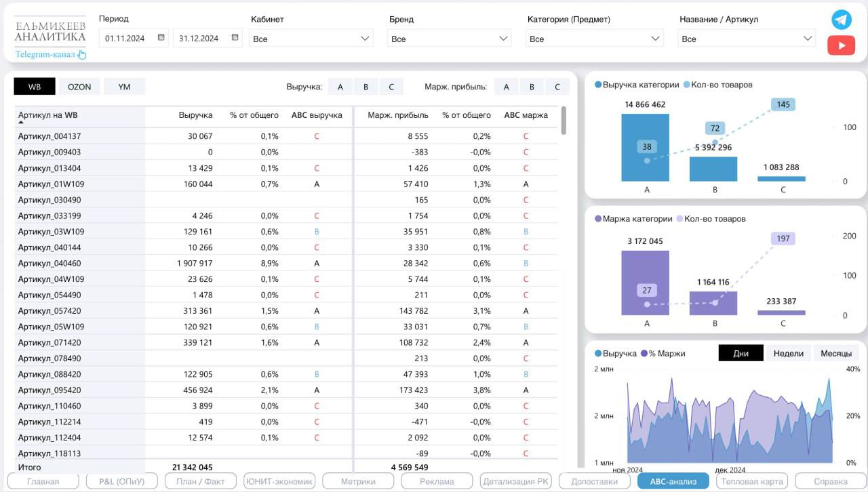Click calendar icon of start date 01.11.2024
This screenshot has width=868, height=492.
[161, 37]
